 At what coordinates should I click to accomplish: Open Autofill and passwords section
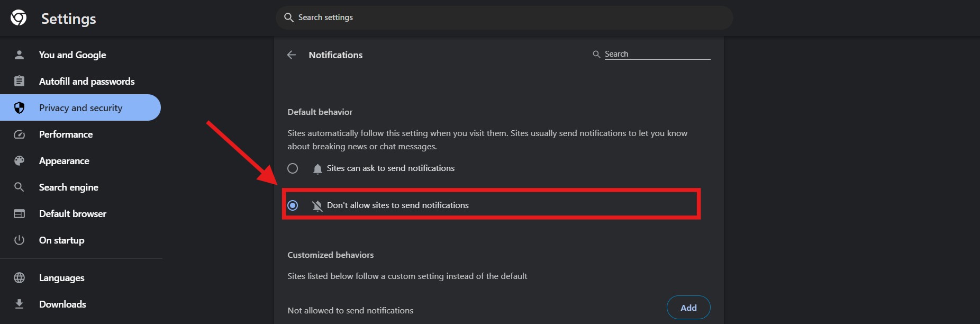80,81
